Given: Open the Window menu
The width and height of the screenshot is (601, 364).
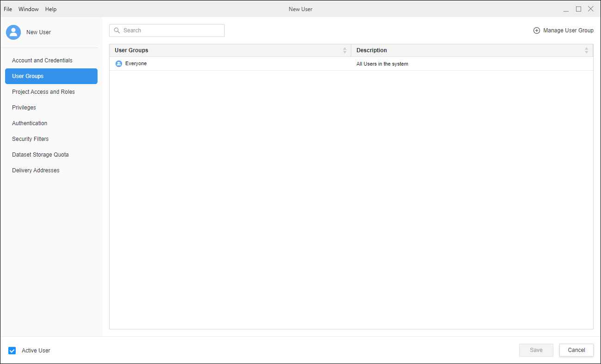Looking at the screenshot, I should pyautogui.click(x=29, y=9).
